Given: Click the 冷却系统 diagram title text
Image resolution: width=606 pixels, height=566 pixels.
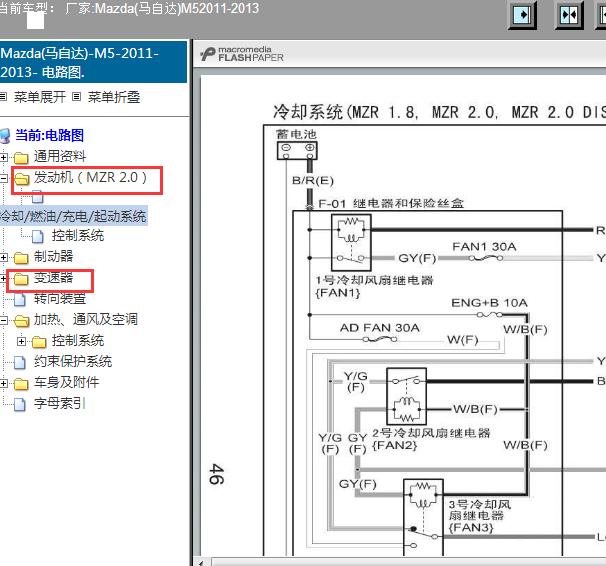Looking at the screenshot, I should click(x=439, y=112).
